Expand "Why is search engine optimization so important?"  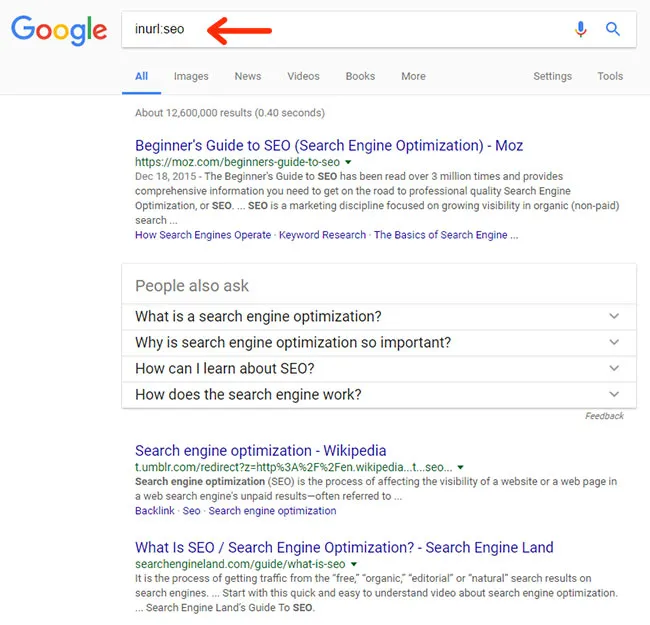(x=614, y=343)
